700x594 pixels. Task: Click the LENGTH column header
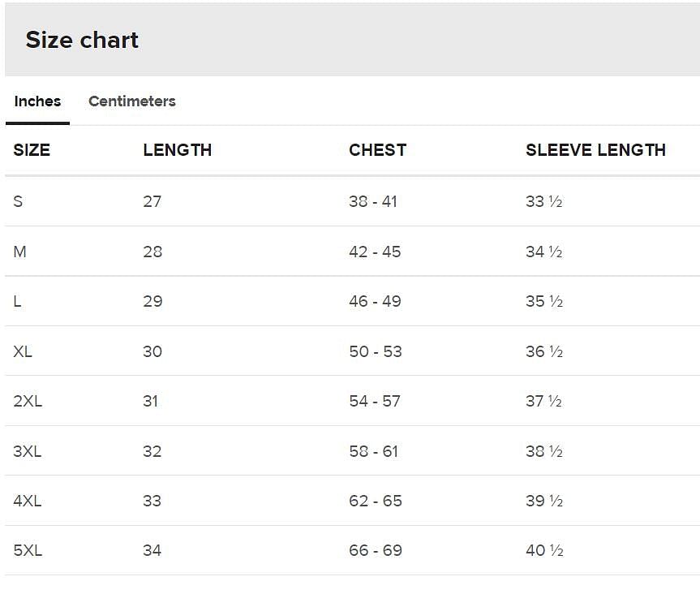pyautogui.click(x=177, y=150)
